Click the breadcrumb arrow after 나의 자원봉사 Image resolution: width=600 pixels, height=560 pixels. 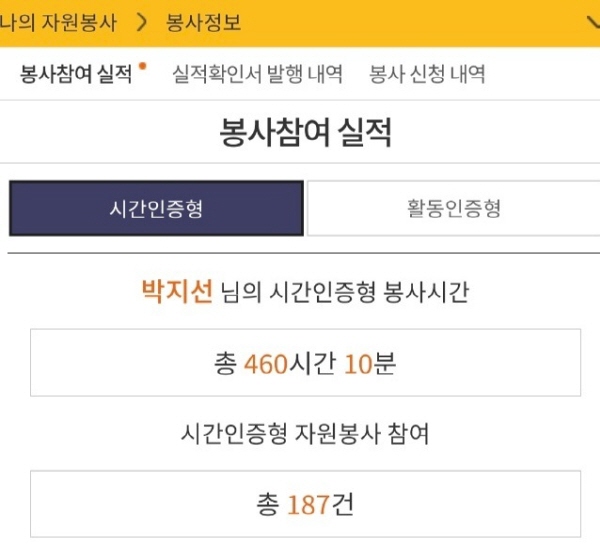tap(141, 22)
